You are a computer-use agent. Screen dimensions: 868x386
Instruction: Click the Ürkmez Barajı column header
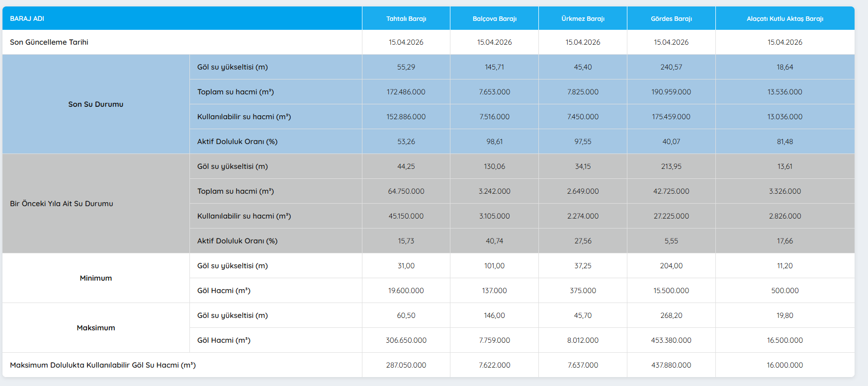click(583, 18)
